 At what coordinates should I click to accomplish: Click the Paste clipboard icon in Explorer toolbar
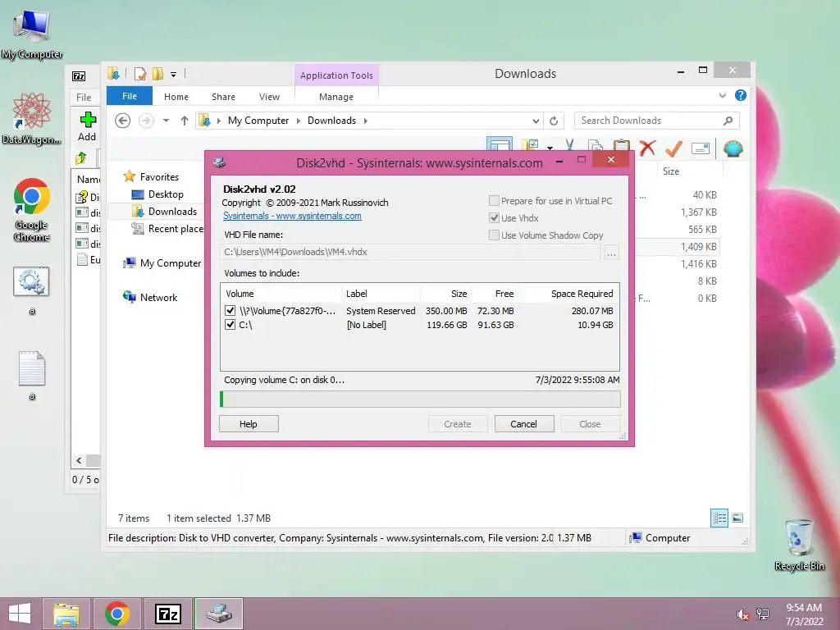pyautogui.click(x=622, y=144)
